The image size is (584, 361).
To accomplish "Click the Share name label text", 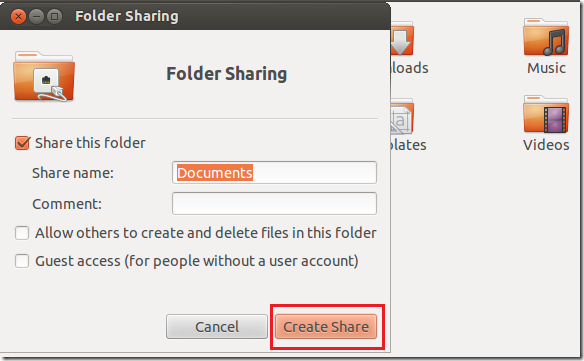I will click(73, 173).
